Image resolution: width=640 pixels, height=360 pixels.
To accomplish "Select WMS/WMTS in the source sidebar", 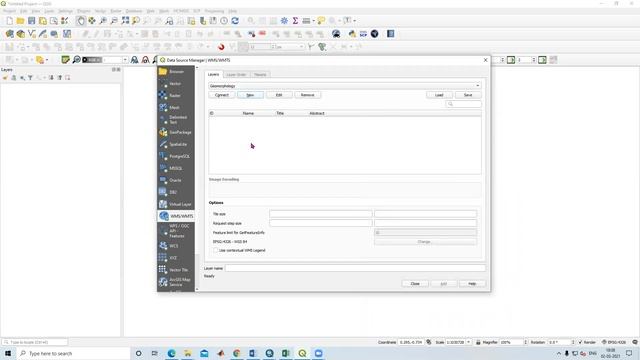I will click(176, 216).
